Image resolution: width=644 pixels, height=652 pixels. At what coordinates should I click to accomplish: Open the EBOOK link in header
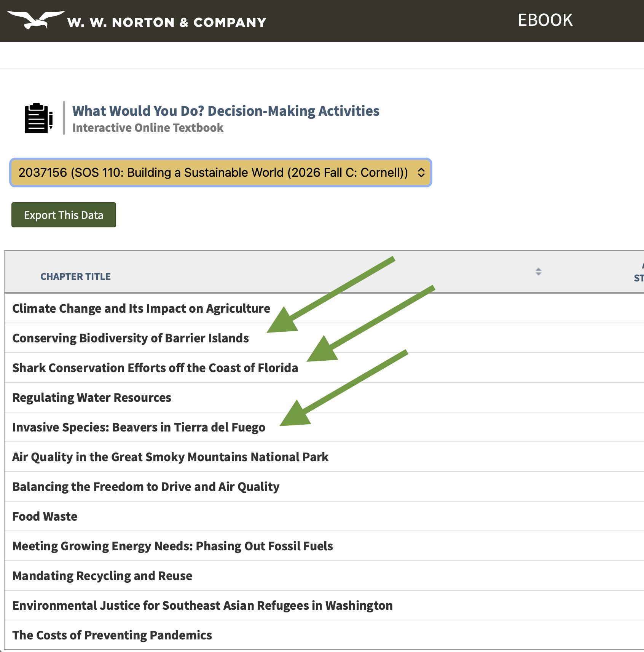pos(545,20)
